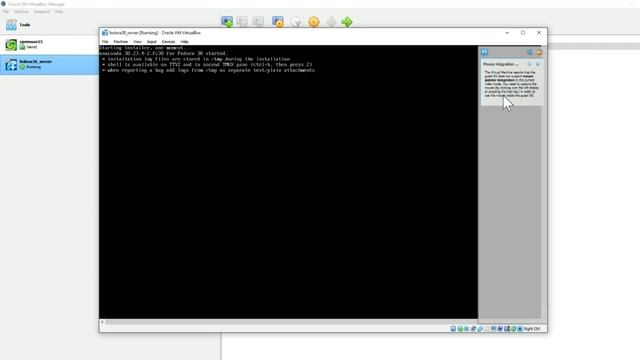Image resolution: width=640 pixels, height=360 pixels.
Task: Open Help menu in the VM window
Action: [184, 42]
